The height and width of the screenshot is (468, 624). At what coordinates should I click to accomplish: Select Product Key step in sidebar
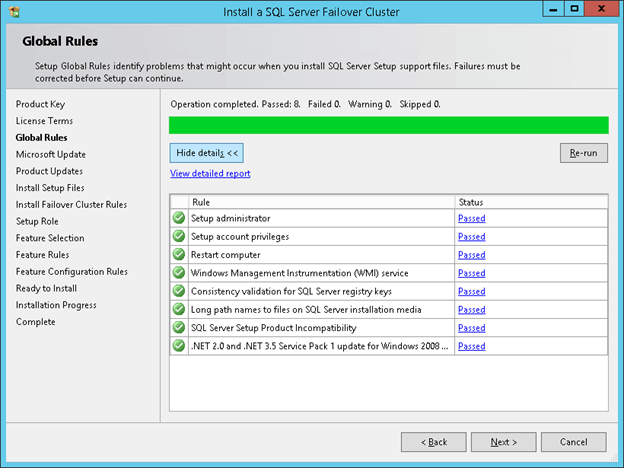pos(41,104)
